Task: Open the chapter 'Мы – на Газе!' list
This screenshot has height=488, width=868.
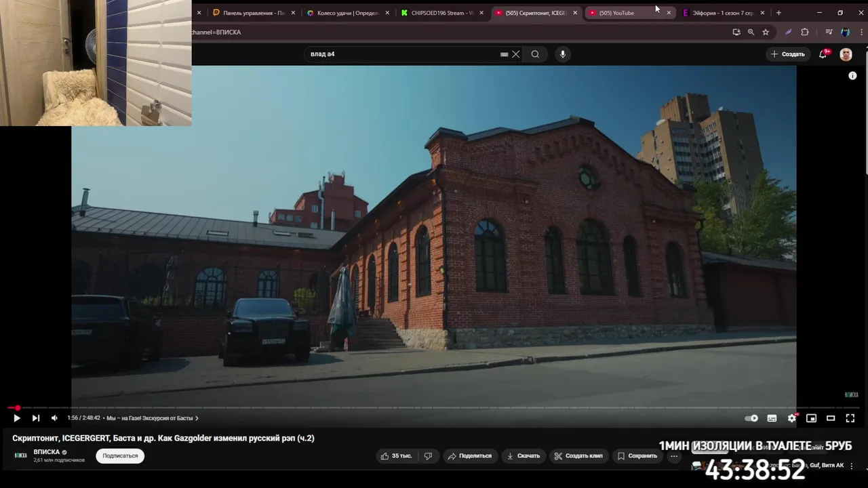Action: click(153, 418)
